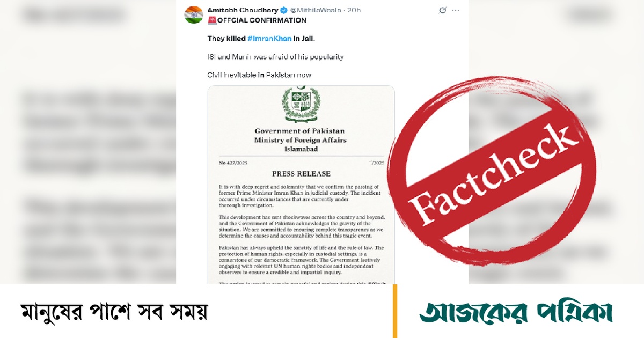Click the Indian flag profile avatar

(x=193, y=15)
